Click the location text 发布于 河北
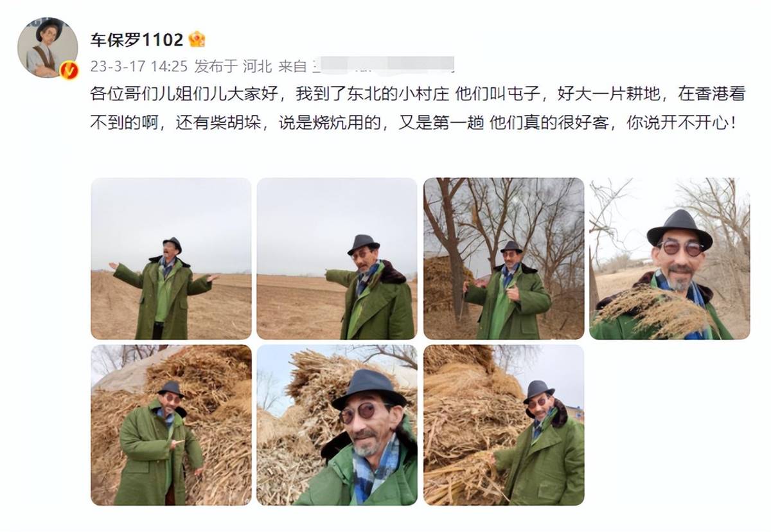771x532 pixels. pos(233,66)
